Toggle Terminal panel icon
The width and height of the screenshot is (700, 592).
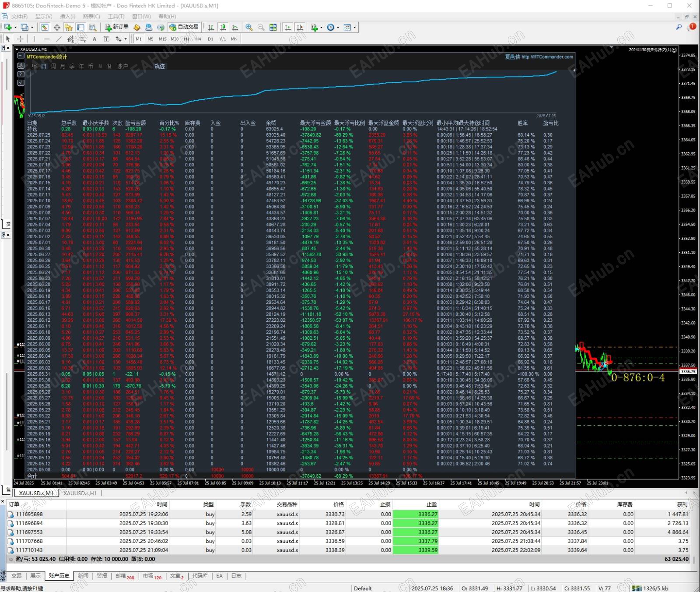tap(80, 27)
